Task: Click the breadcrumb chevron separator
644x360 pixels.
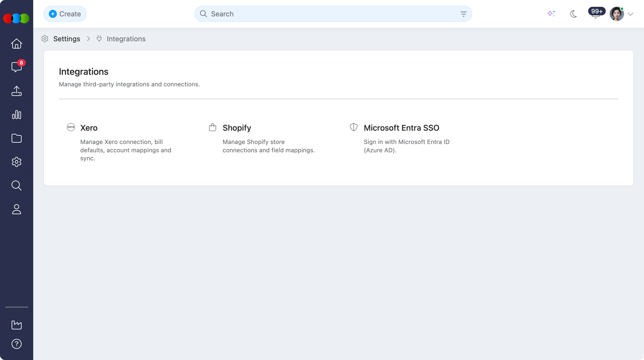Action: 88,39
